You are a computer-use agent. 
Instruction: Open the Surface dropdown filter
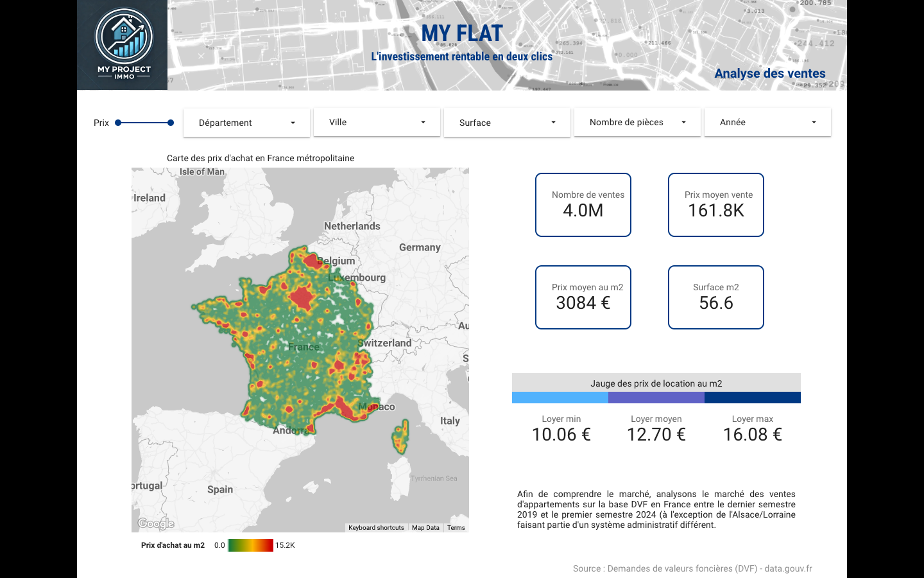coord(507,123)
